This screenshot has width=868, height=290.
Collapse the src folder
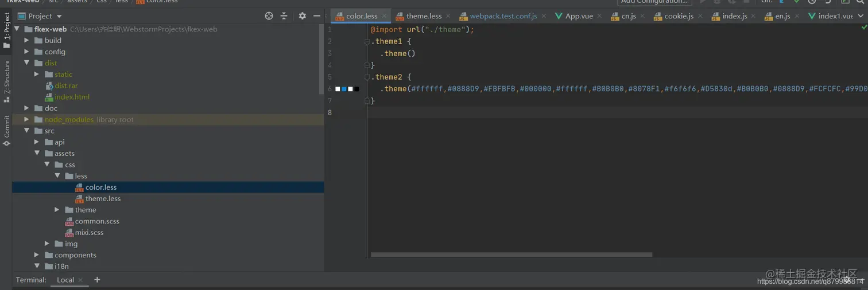pos(27,131)
